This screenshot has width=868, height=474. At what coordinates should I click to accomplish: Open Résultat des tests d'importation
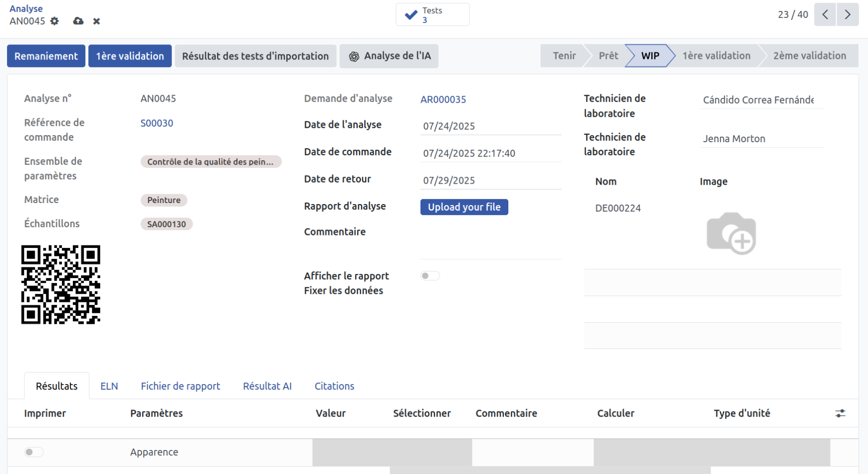tap(255, 56)
